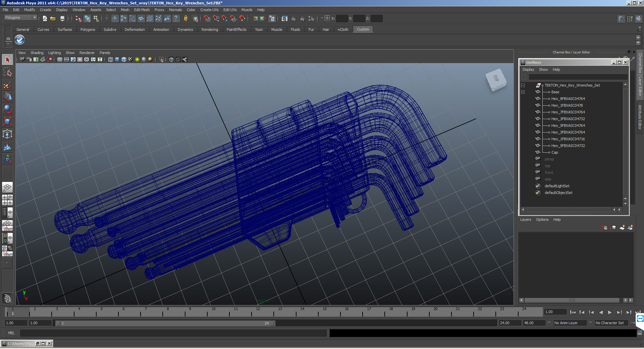
Task: Toggle wireframe display cube in viewport toolbar
Action: point(110,59)
